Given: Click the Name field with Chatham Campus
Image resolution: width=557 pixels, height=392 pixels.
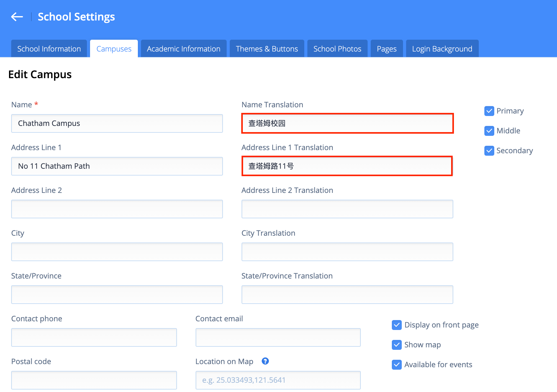Looking at the screenshot, I should coord(117,123).
